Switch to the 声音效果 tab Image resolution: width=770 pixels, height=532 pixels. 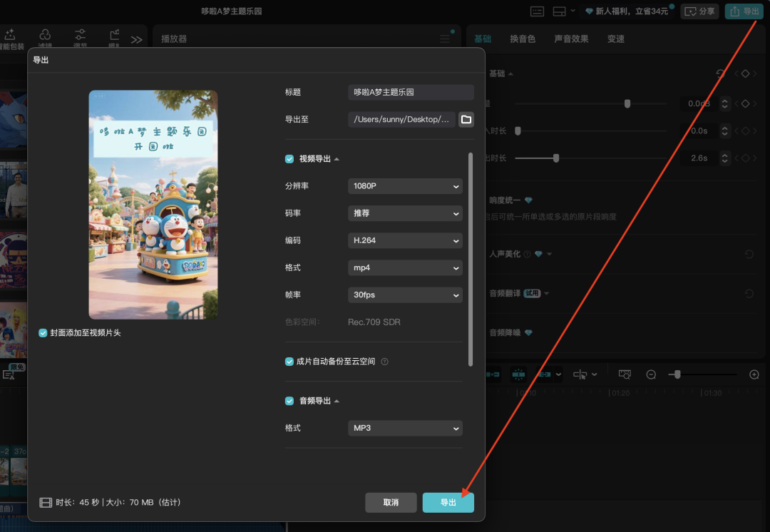(571, 39)
